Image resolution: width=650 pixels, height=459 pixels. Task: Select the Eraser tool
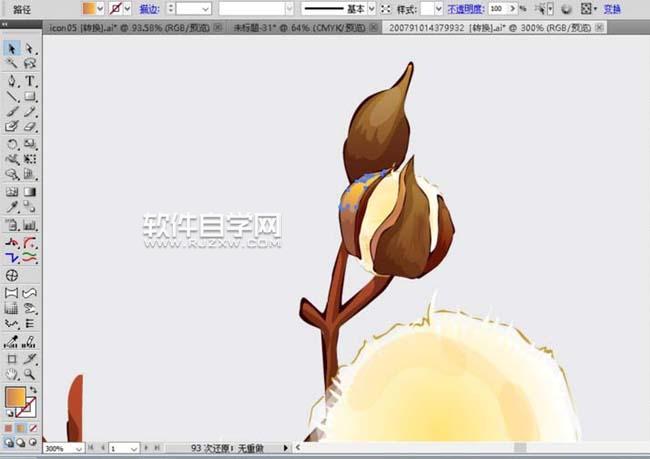coord(29,126)
